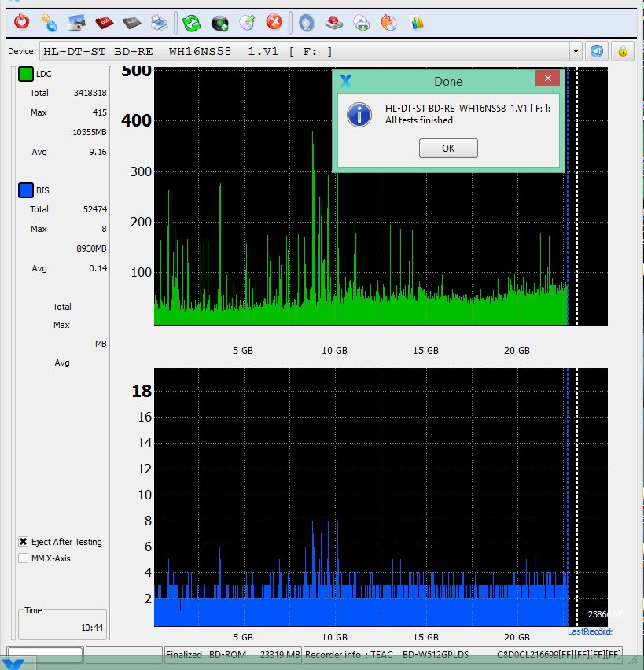Click the LDC position 10355MB

90,132
